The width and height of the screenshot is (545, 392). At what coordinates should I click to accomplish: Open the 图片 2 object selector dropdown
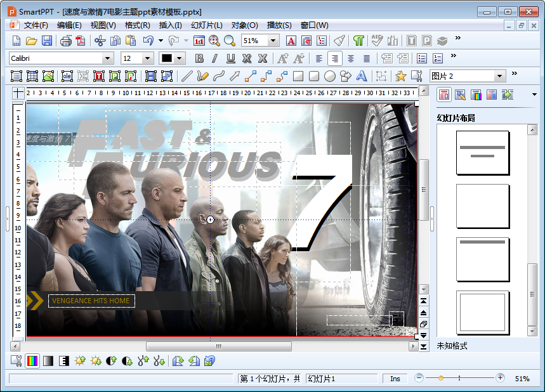click(x=500, y=76)
